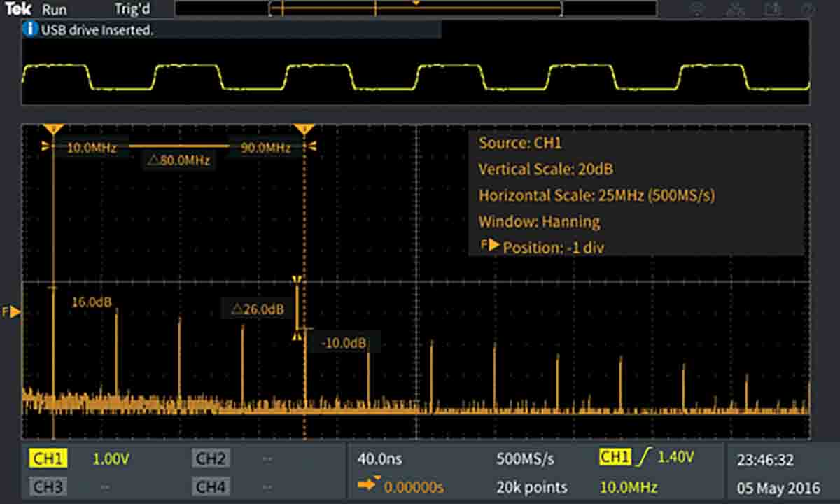Click the Wi-Fi status icon

(697, 9)
